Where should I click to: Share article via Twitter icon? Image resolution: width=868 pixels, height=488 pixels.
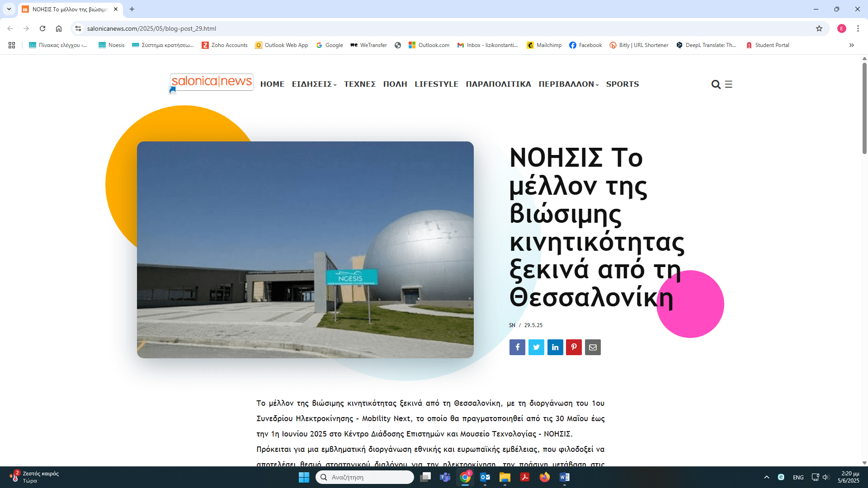[x=536, y=347]
